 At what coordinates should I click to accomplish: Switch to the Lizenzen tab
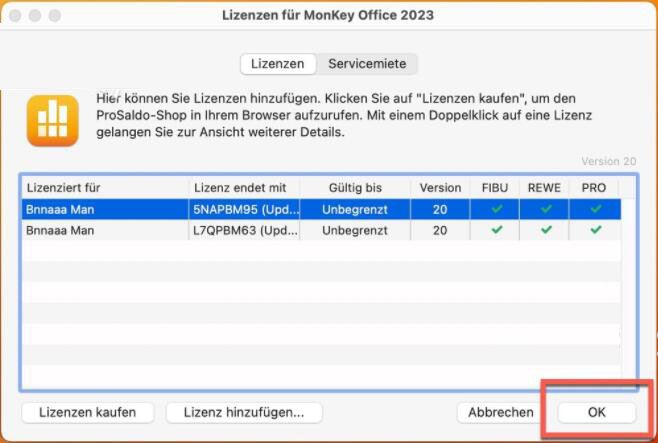click(x=278, y=64)
